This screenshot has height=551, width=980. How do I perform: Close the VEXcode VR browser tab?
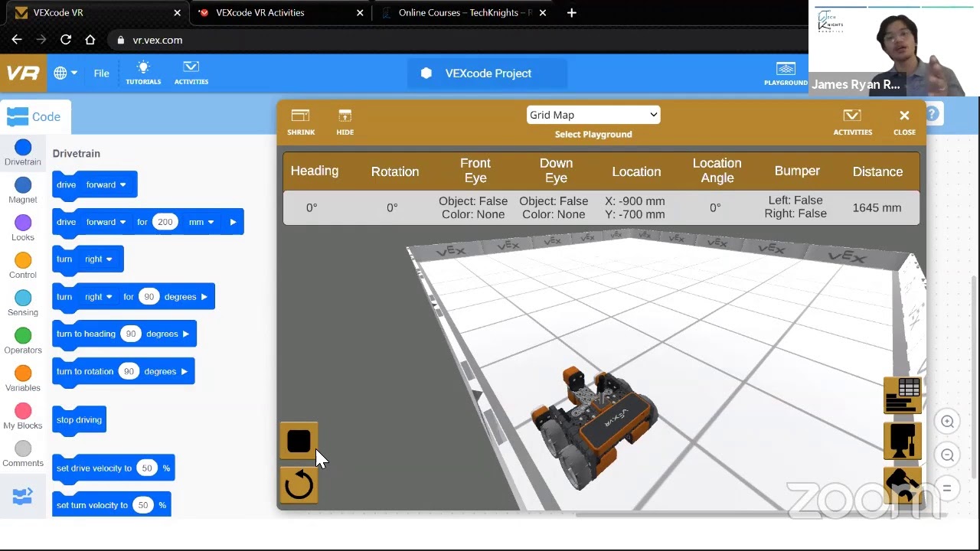point(178,13)
